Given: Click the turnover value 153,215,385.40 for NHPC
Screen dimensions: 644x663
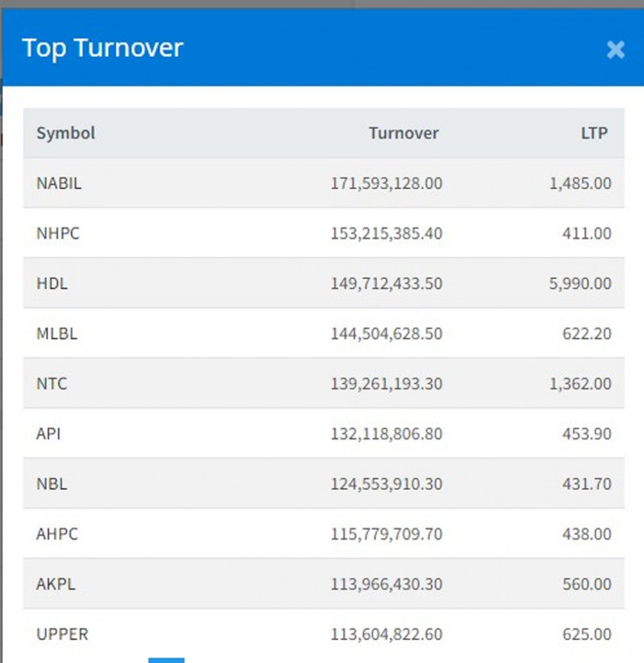Looking at the screenshot, I should pyautogui.click(x=386, y=233).
